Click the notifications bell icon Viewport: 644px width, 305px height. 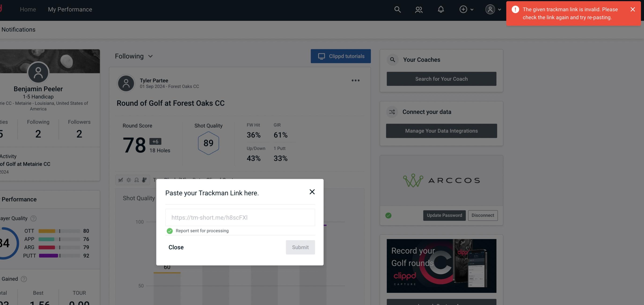point(441,9)
